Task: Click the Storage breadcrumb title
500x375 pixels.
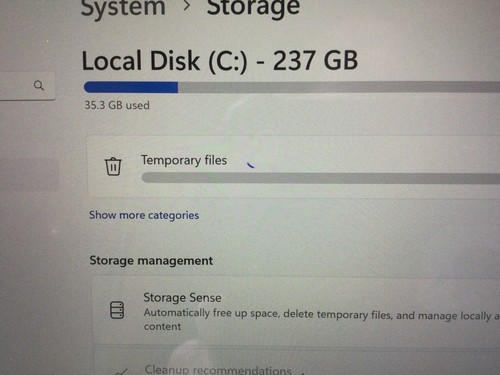Action: coord(253,7)
